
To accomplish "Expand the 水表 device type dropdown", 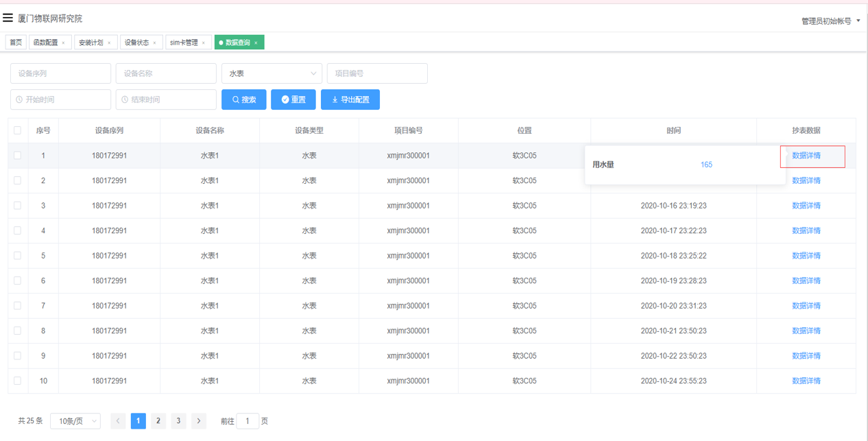I will pos(272,73).
